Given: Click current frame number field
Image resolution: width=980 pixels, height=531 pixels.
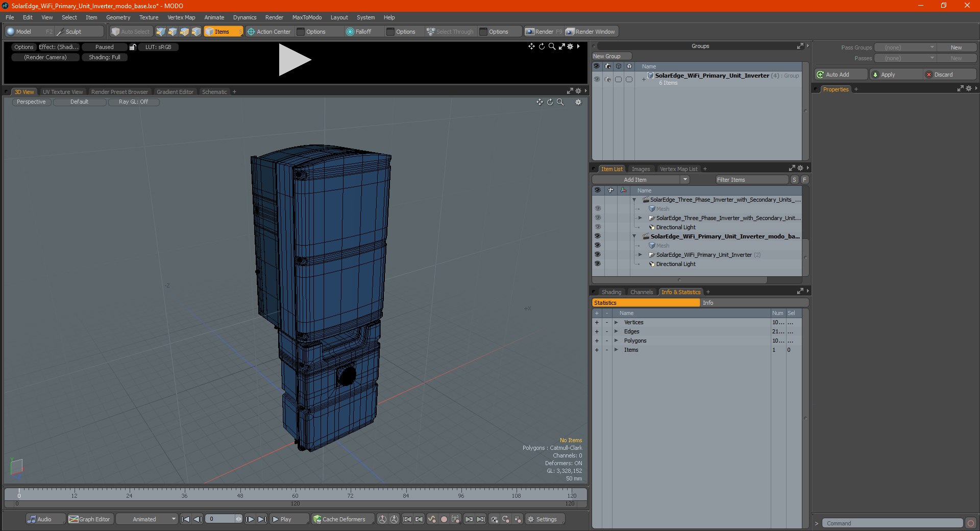Looking at the screenshot, I should pos(221,519).
